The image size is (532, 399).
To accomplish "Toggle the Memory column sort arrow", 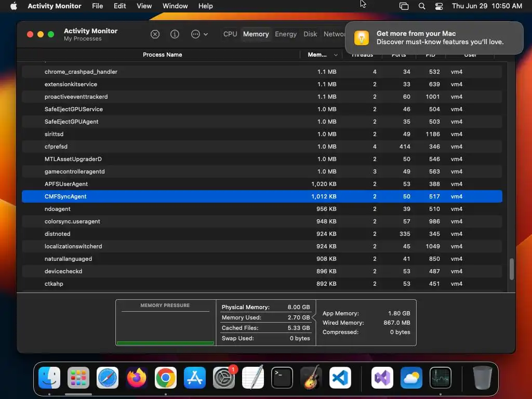I will pyautogui.click(x=336, y=55).
